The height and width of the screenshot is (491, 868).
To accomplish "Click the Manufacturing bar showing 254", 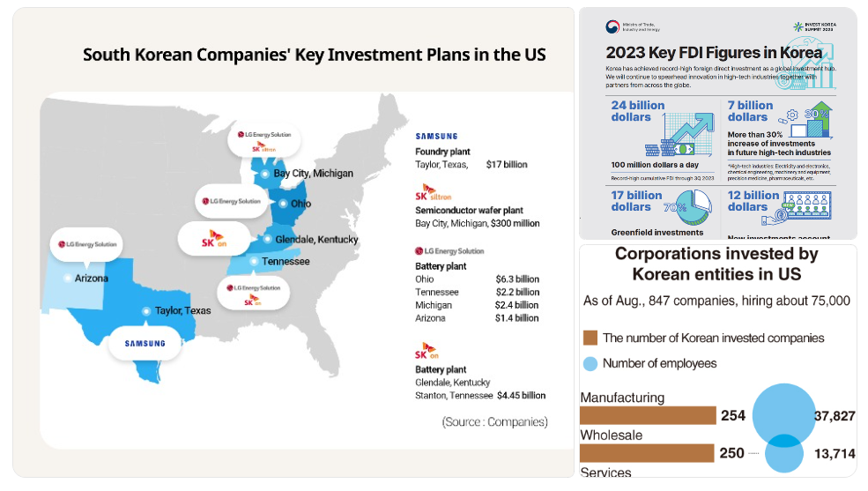I will click(649, 415).
